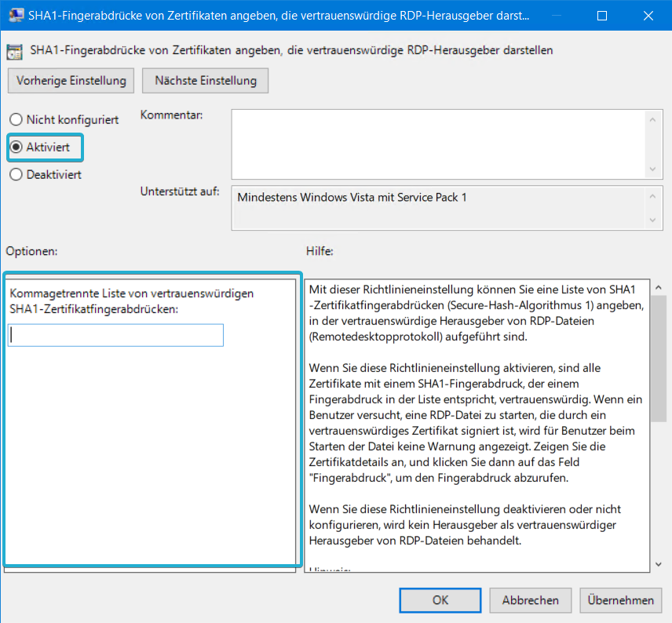Go to Vorherige Einstellung
672x623 pixels.
click(71, 80)
